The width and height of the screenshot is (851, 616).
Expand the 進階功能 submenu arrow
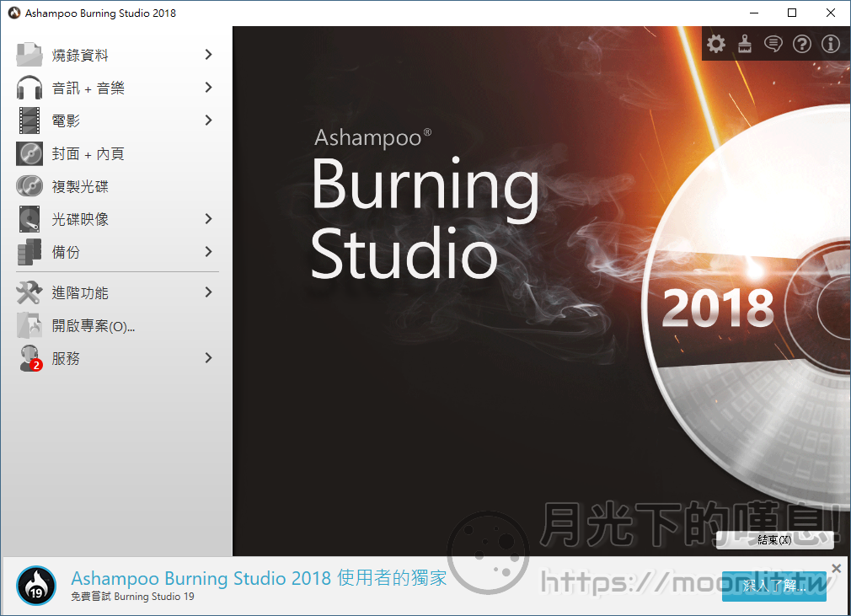click(x=208, y=292)
